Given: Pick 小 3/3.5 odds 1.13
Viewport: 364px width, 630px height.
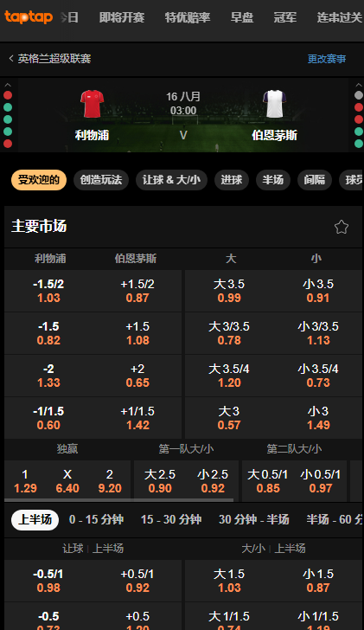Looking at the screenshot, I should (x=318, y=333).
